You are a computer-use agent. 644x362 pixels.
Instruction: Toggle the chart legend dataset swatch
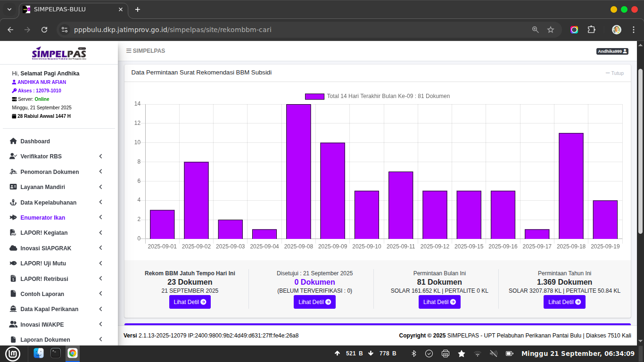[314, 96]
